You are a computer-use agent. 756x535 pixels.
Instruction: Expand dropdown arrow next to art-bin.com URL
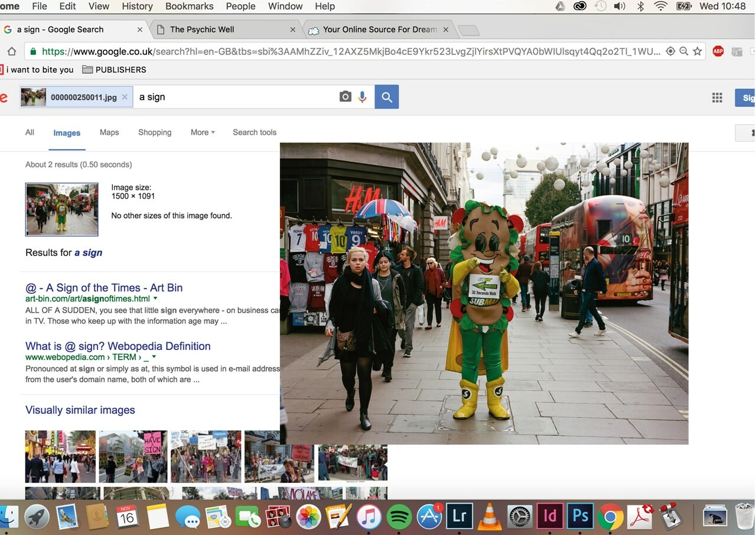(155, 299)
